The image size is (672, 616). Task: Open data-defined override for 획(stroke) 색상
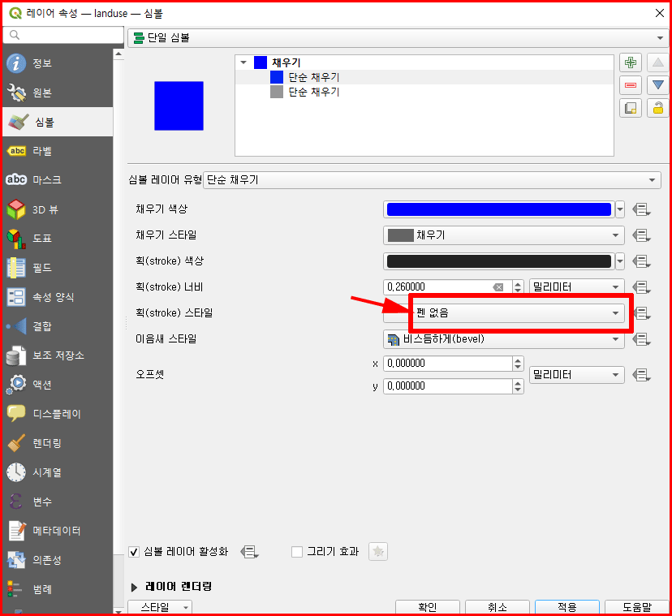(x=642, y=261)
